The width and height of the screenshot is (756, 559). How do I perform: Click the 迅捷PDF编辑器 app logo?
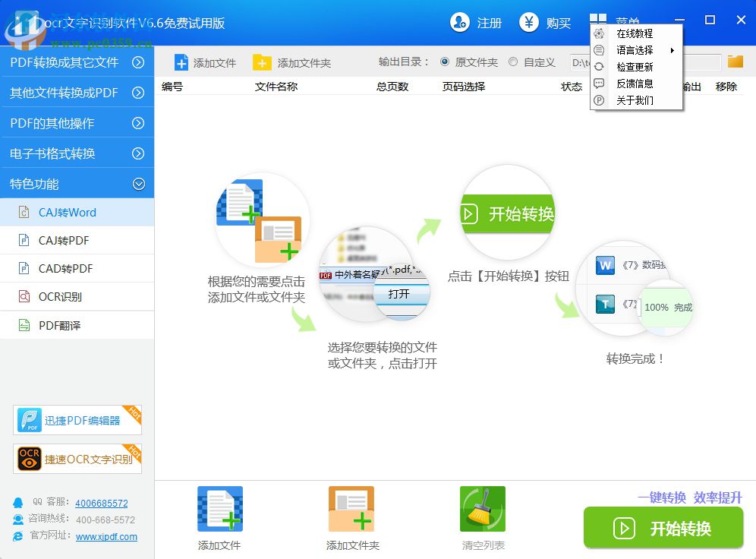tap(29, 419)
